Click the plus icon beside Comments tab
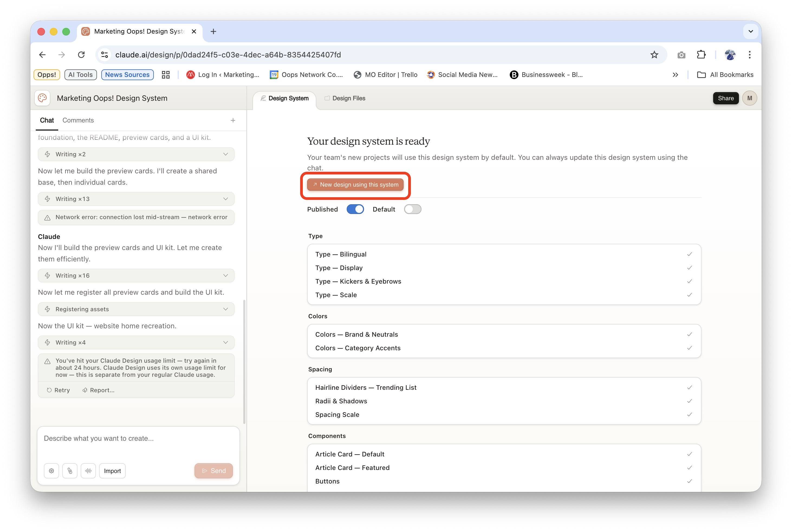The width and height of the screenshot is (792, 532). [x=233, y=120]
